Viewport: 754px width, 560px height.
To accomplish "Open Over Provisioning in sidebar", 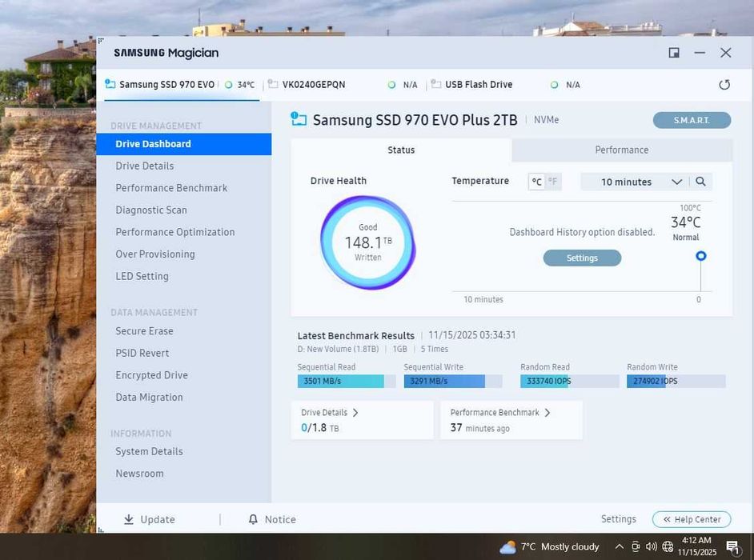I will (x=183, y=254).
